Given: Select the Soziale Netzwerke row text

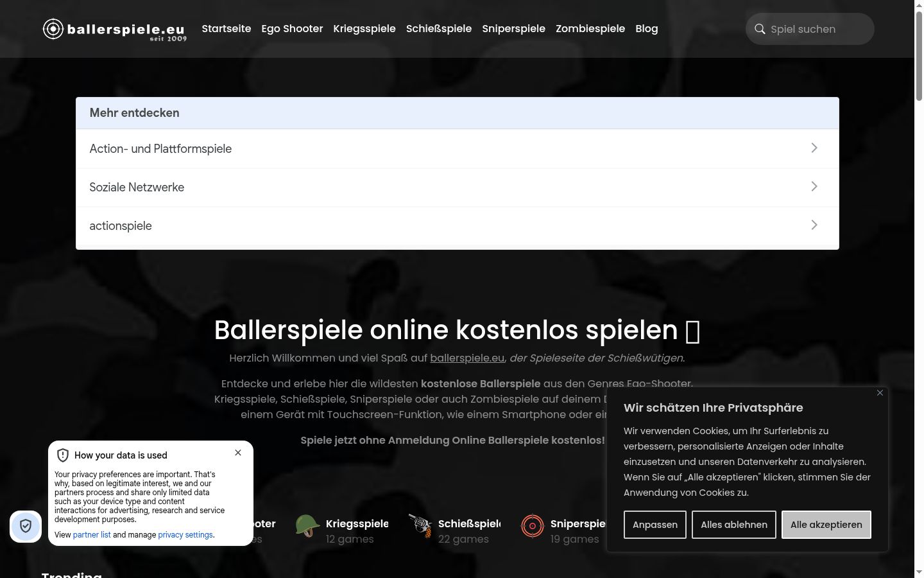Looking at the screenshot, I should point(137,188).
